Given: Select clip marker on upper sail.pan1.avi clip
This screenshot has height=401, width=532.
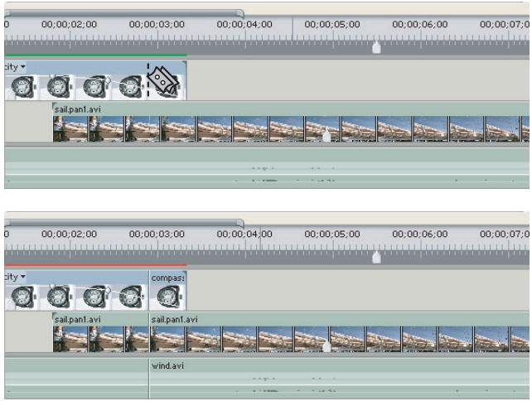Looking at the screenshot, I should tap(326, 135).
